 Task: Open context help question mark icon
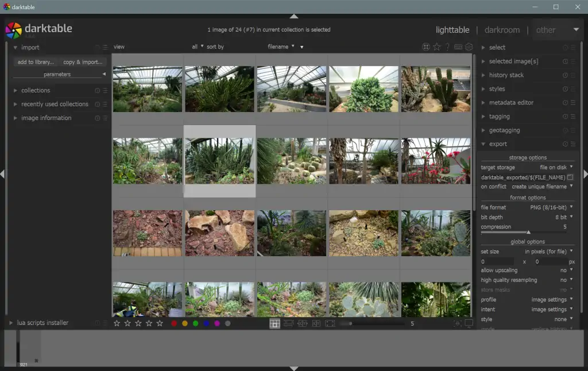click(x=447, y=47)
